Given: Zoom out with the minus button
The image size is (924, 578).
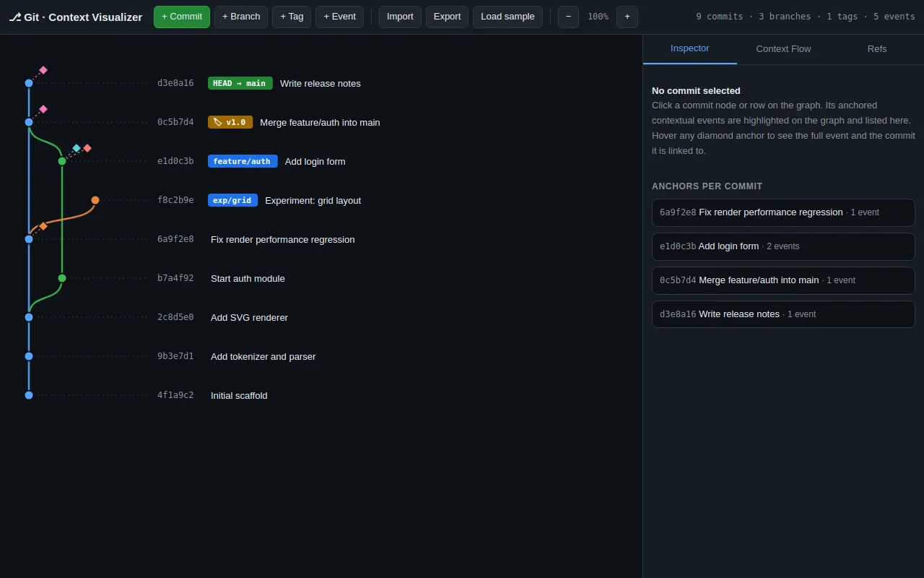Looking at the screenshot, I should point(568,17).
